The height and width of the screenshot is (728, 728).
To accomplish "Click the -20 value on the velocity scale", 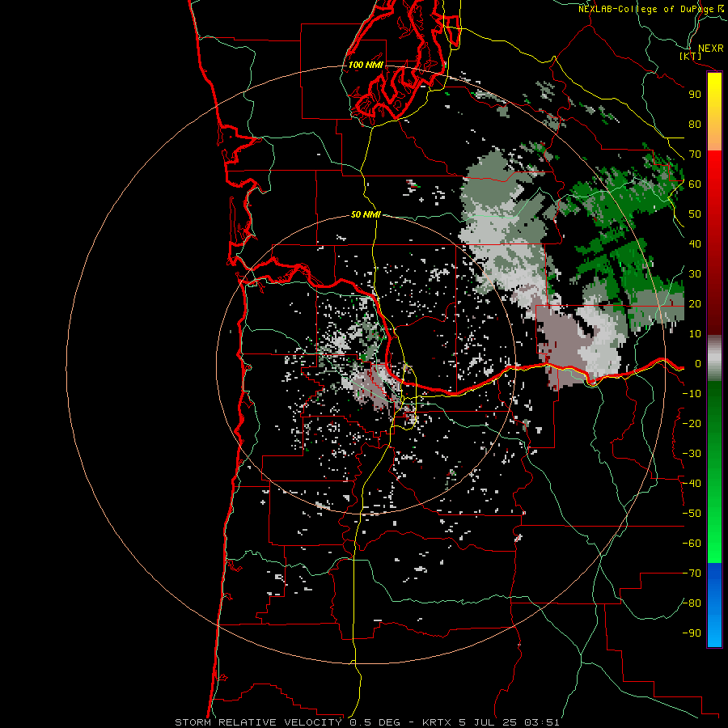I will (x=692, y=424).
